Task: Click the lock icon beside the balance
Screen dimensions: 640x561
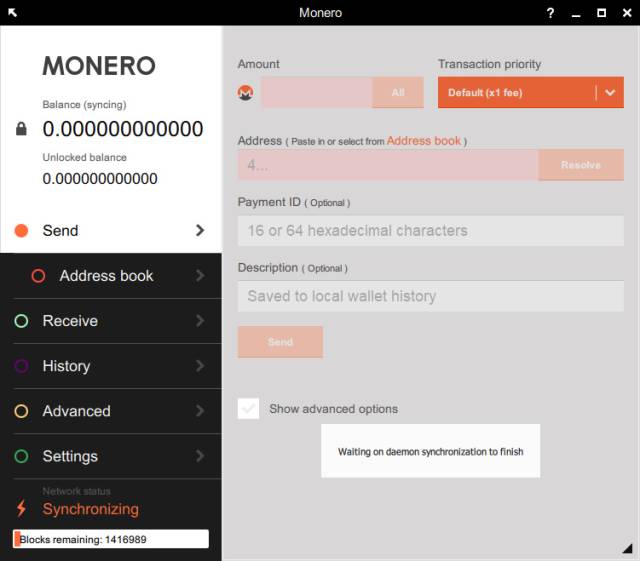Action: pyautogui.click(x=21, y=129)
